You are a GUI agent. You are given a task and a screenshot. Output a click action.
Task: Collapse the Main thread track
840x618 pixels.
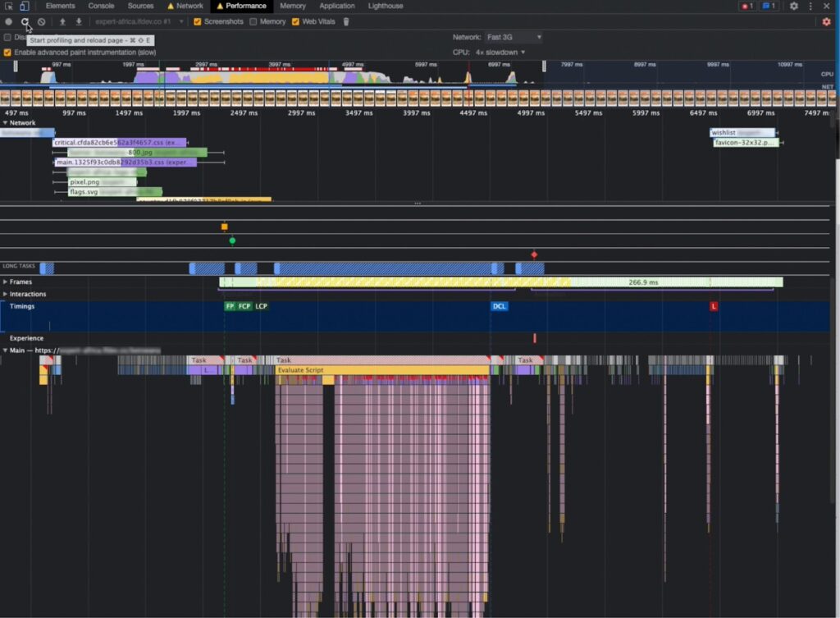[5, 350]
